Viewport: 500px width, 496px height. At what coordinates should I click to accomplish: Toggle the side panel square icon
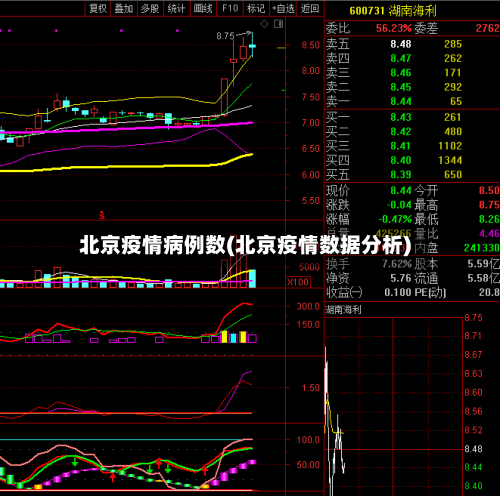(x=278, y=24)
